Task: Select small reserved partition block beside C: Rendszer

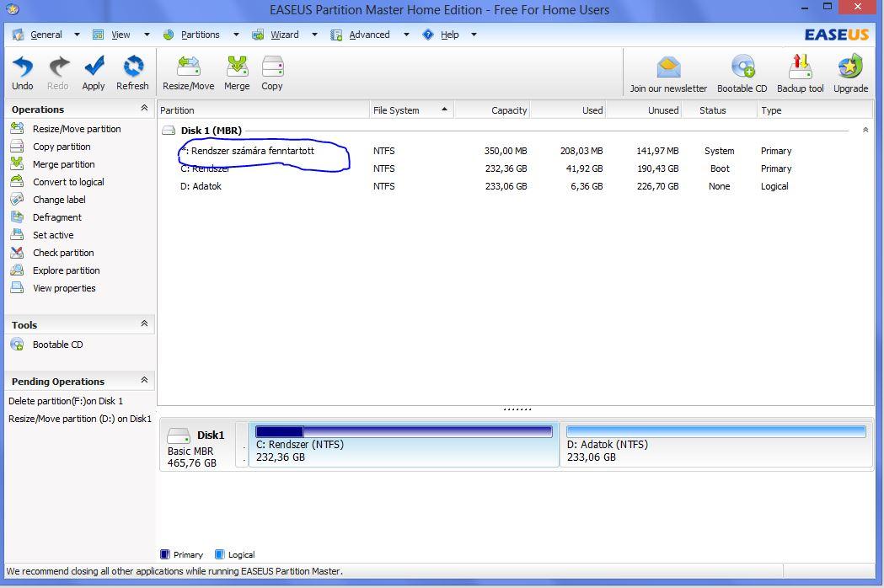Action: point(243,445)
